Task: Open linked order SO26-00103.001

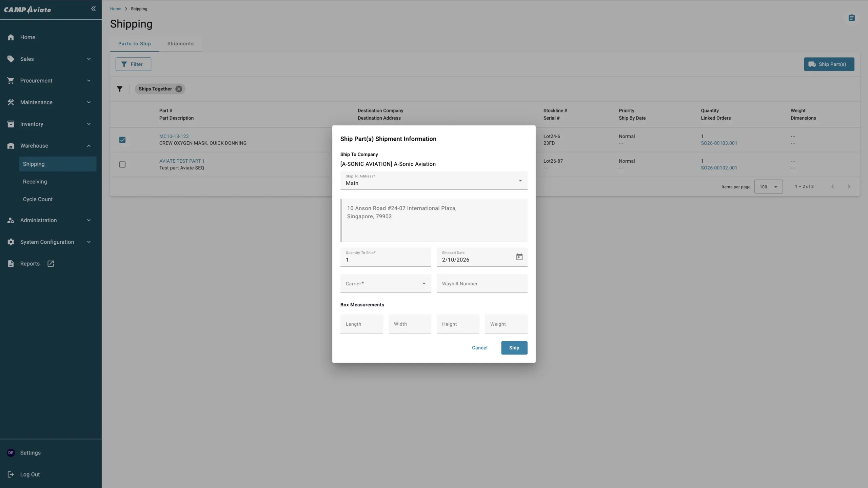Action: [x=719, y=143]
